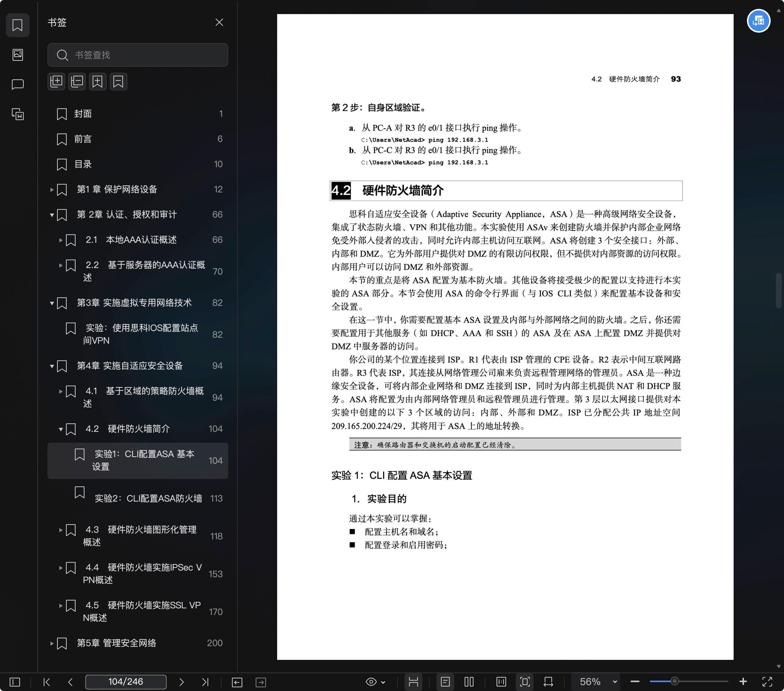
Task: Select 实验2：CLI配置ASA防火墙 bookmark
Action: [x=138, y=498]
